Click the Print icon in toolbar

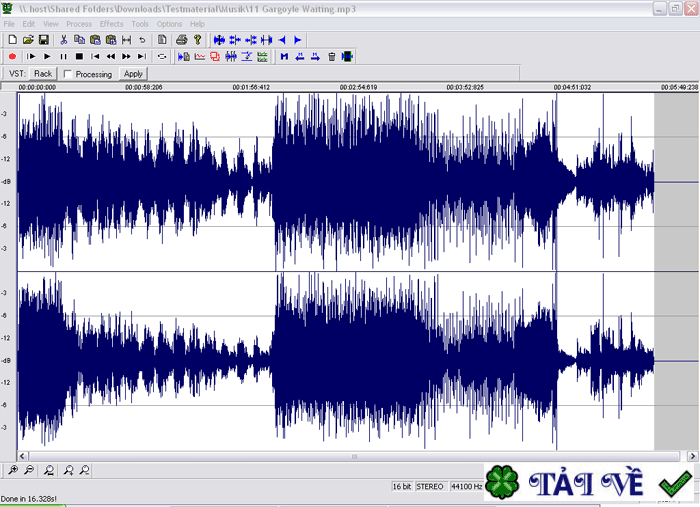tap(181, 39)
